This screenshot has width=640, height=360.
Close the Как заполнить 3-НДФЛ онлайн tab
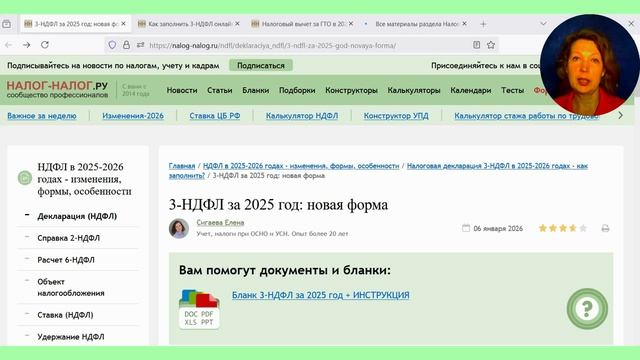[x=238, y=24]
